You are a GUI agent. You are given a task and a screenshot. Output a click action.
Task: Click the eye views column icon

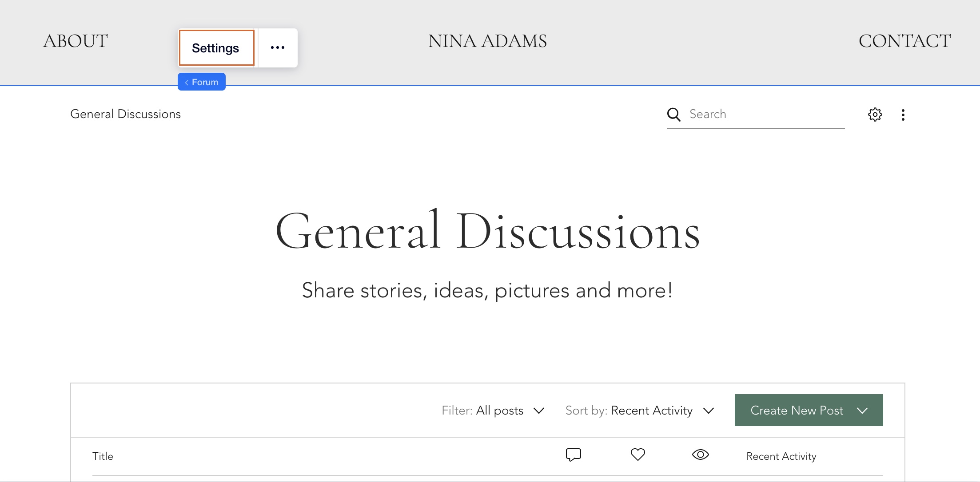click(701, 454)
